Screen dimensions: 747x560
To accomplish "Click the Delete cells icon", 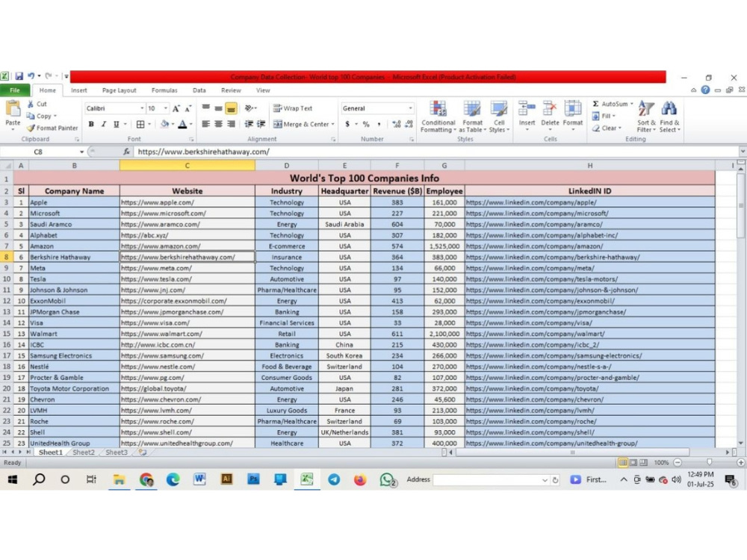I will click(x=550, y=108).
